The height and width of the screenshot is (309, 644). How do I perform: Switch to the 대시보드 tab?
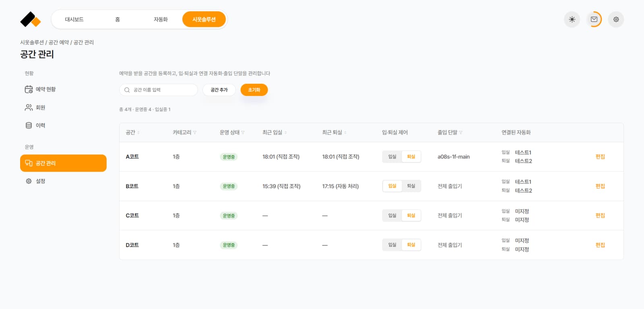click(x=74, y=19)
